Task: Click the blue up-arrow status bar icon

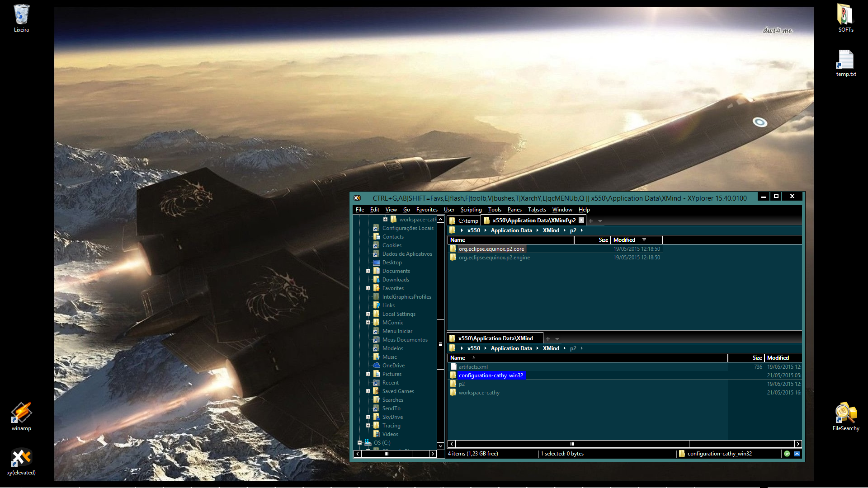Action: pos(797,454)
